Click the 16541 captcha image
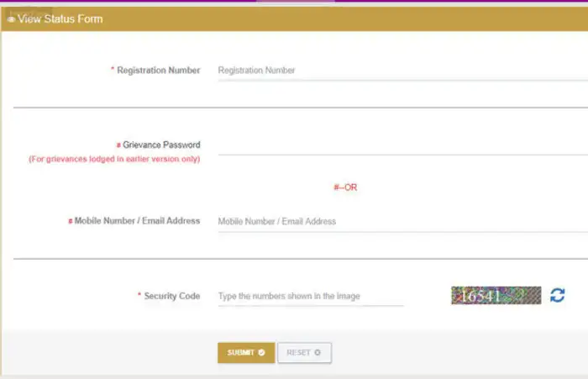588x379 pixels. [496, 295]
